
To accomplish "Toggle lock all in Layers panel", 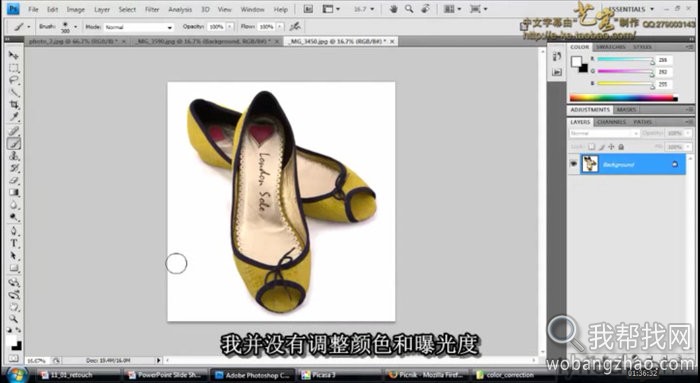I will click(x=621, y=146).
